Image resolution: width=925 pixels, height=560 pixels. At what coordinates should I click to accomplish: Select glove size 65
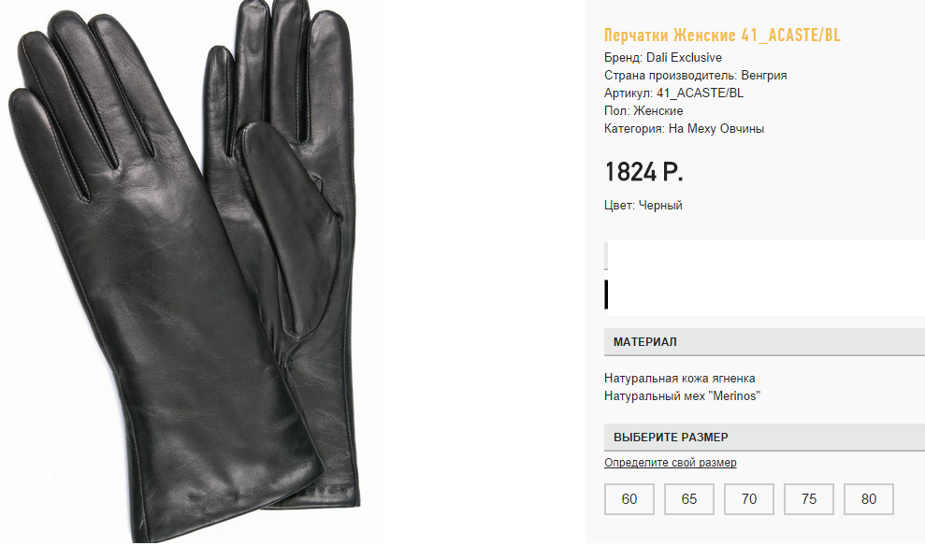pos(689,499)
